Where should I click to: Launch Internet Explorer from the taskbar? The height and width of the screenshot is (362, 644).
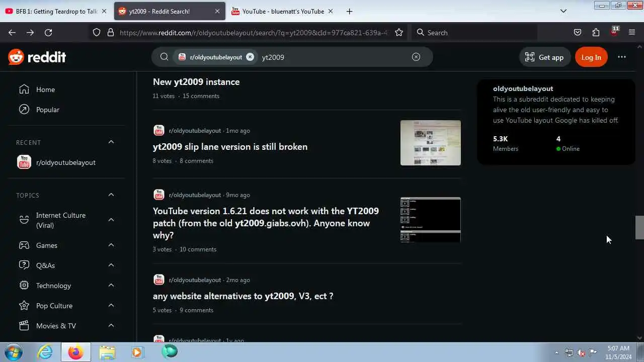[45, 352]
